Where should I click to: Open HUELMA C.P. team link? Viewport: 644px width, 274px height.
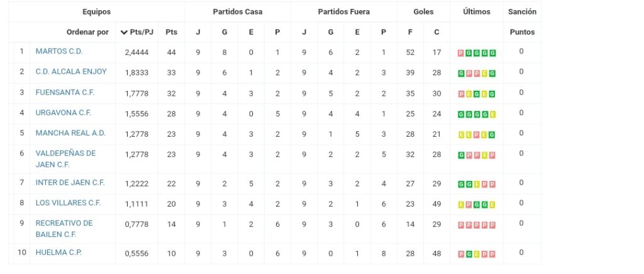click(x=58, y=252)
